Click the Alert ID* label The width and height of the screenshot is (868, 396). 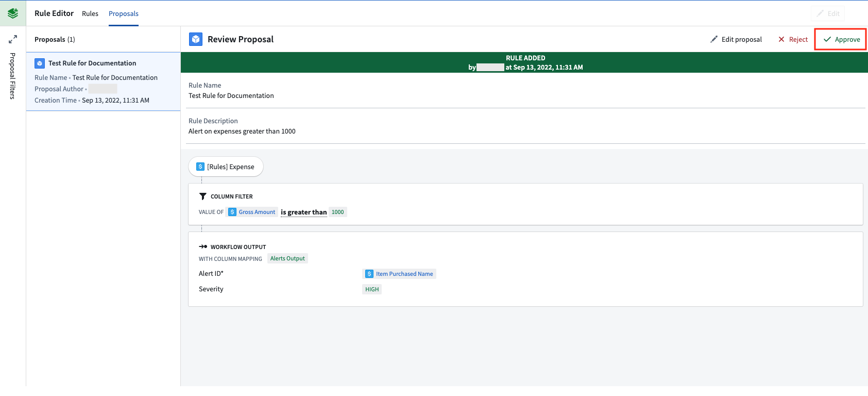coord(211,274)
